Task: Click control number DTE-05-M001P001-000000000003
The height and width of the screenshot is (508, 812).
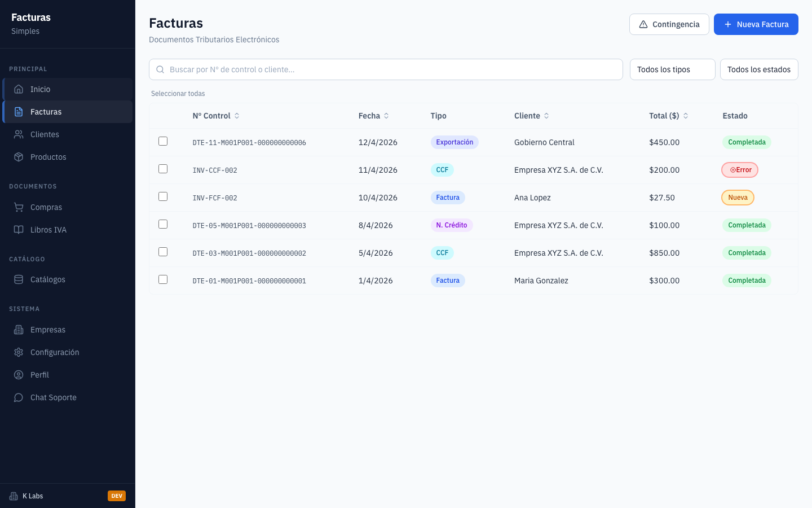Action: [x=249, y=226]
